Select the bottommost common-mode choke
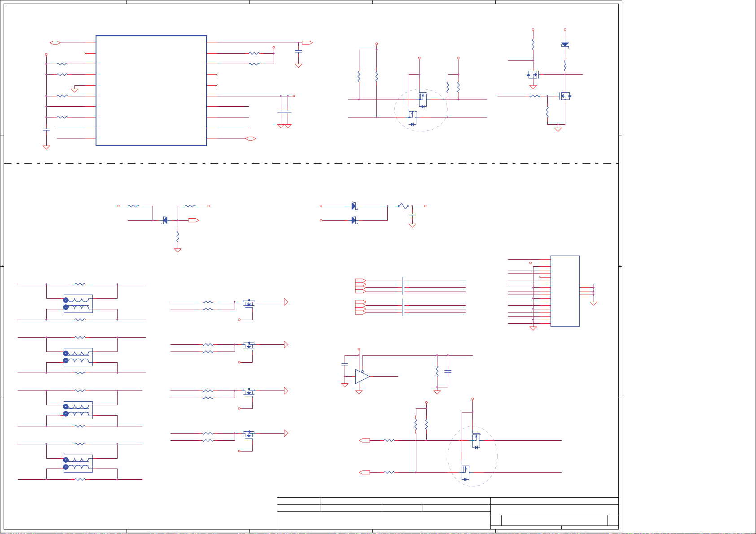756x534 pixels. [x=78, y=464]
